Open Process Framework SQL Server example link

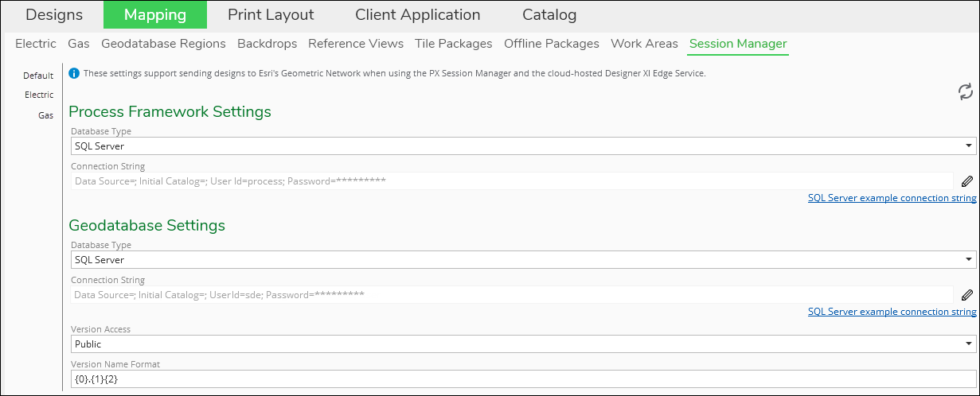pos(892,198)
